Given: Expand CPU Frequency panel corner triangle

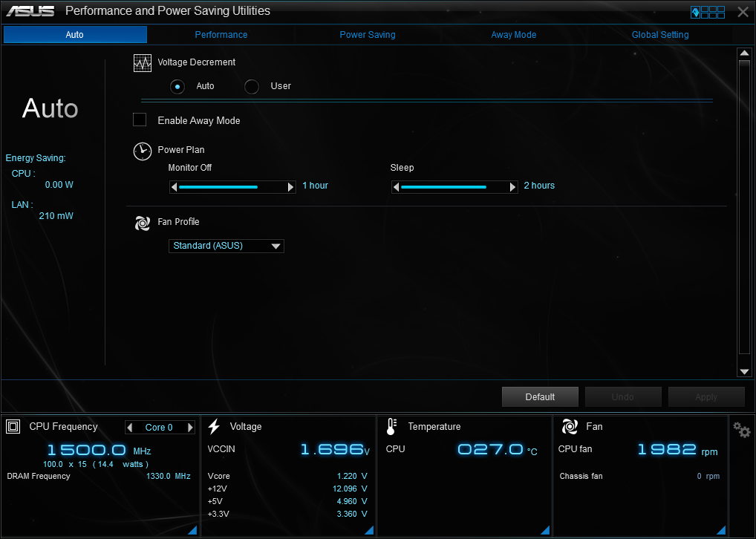Looking at the screenshot, I should coord(192,530).
